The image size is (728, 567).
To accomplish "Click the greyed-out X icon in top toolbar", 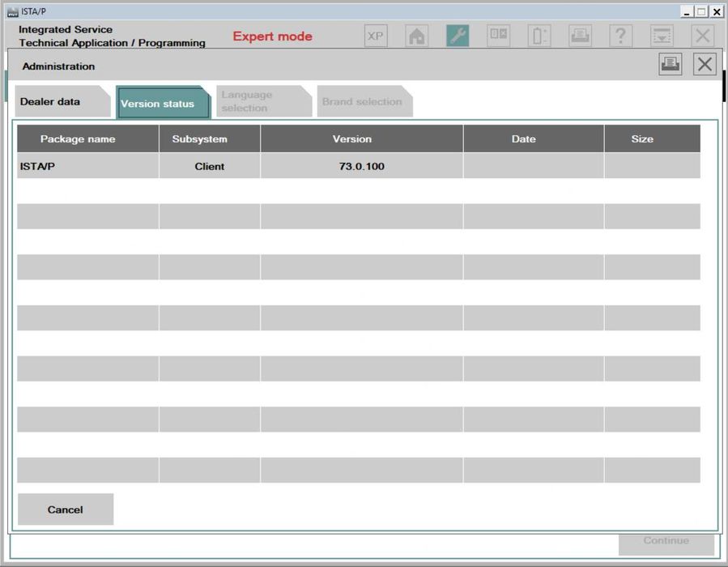I will 702,36.
